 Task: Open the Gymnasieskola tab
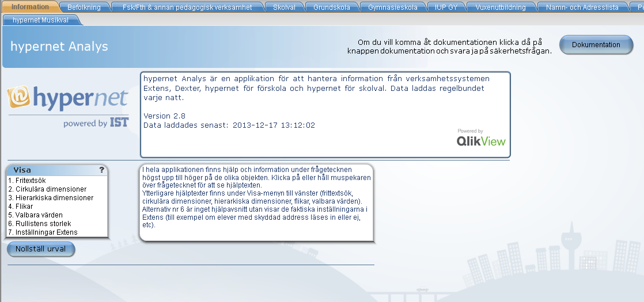click(393, 7)
